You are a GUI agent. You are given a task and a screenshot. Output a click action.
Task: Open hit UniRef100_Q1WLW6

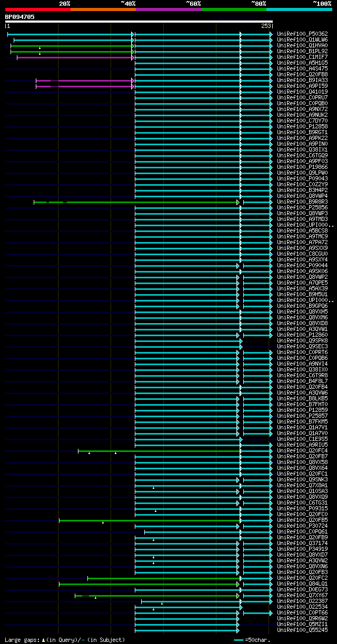pyautogui.click(x=302, y=40)
